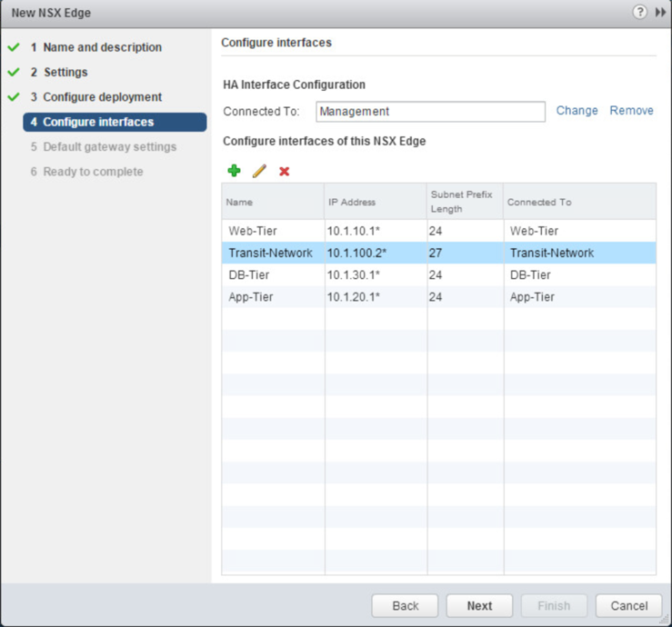This screenshot has height=627, width=672.
Task: Click the pencil edit interface icon
Action: click(x=259, y=171)
